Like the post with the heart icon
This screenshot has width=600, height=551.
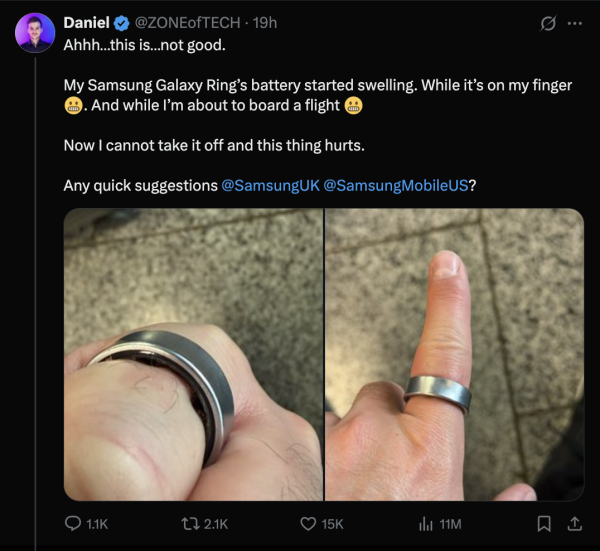[x=309, y=523]
